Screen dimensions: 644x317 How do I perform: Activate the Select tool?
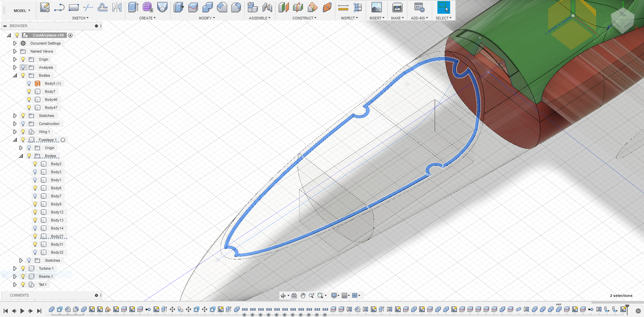443,7
